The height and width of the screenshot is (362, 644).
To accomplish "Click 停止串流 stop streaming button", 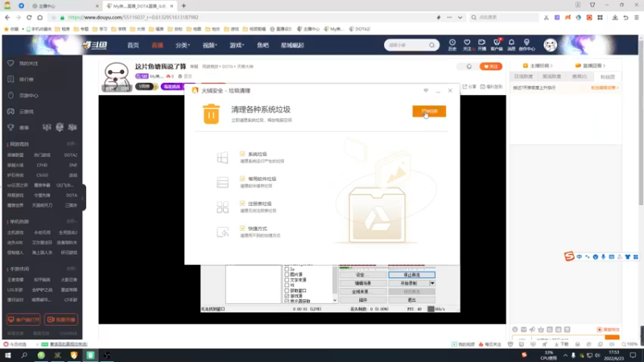I will (411, 274).
